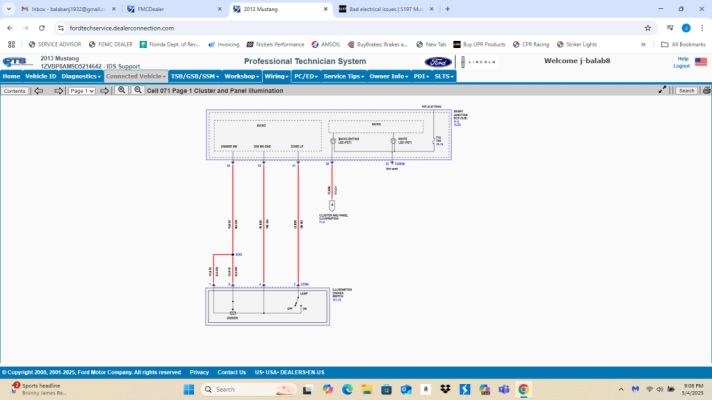Select the US flag language icon
The image size is (712, 400).
coord(701,62)
